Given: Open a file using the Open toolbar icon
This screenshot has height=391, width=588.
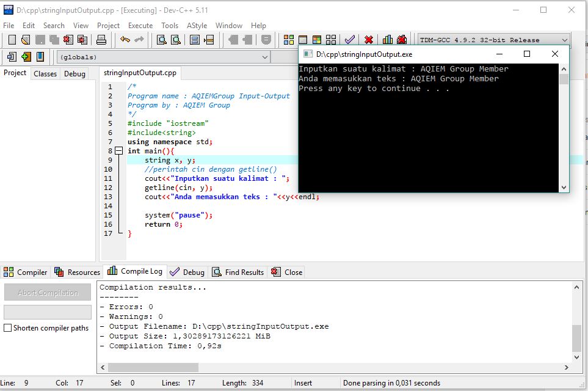Looking at the screenshot, I should [x=25, y=40].
